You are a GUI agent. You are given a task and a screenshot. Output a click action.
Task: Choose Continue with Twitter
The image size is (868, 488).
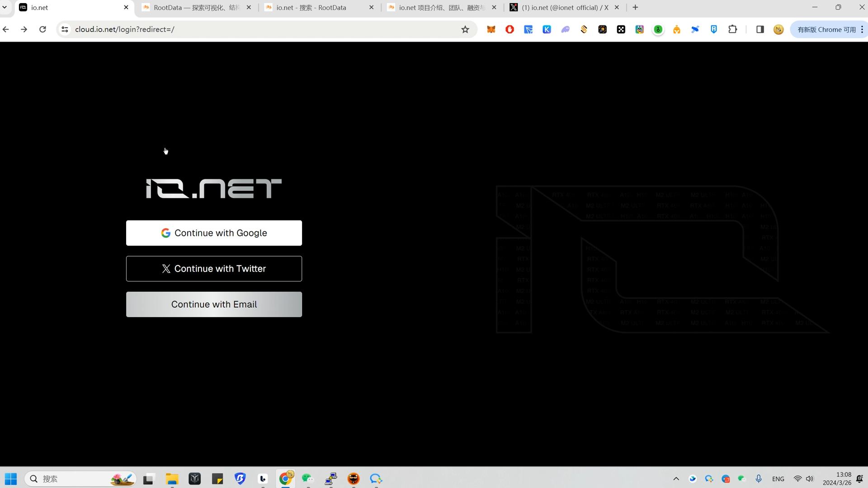(x=214, y=269)
